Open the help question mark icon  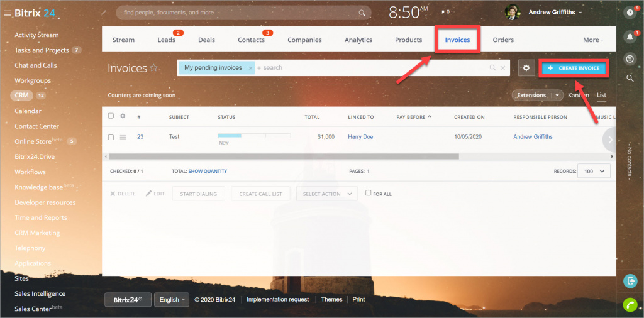pos(630,13)
